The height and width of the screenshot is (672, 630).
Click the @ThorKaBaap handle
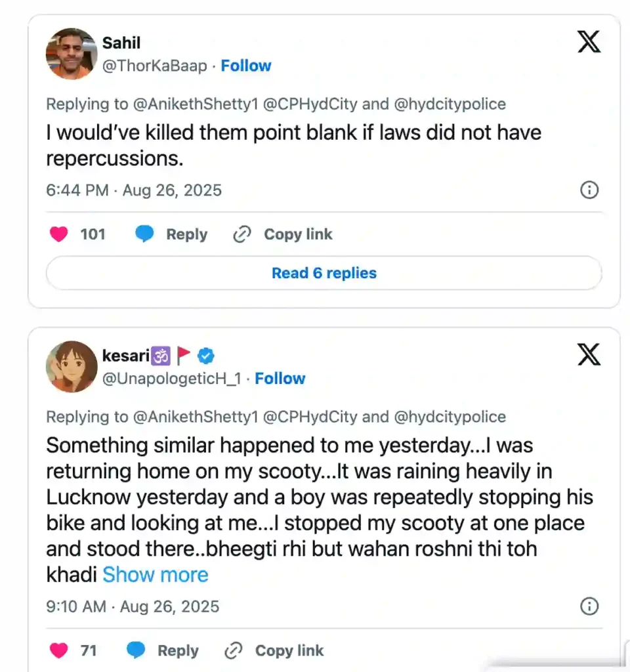(154, 66)
